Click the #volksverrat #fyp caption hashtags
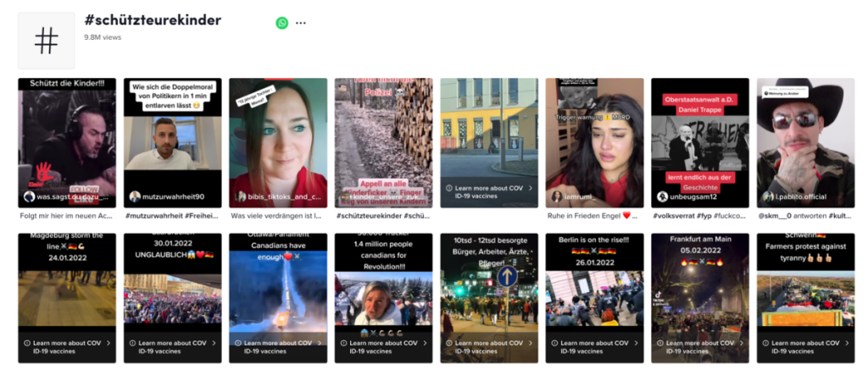868x370 pixels. pyautogui.click(x=699, y=216)
